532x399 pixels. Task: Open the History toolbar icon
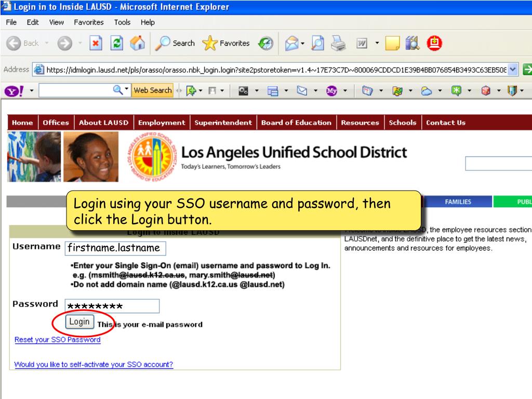coord(265,44)
